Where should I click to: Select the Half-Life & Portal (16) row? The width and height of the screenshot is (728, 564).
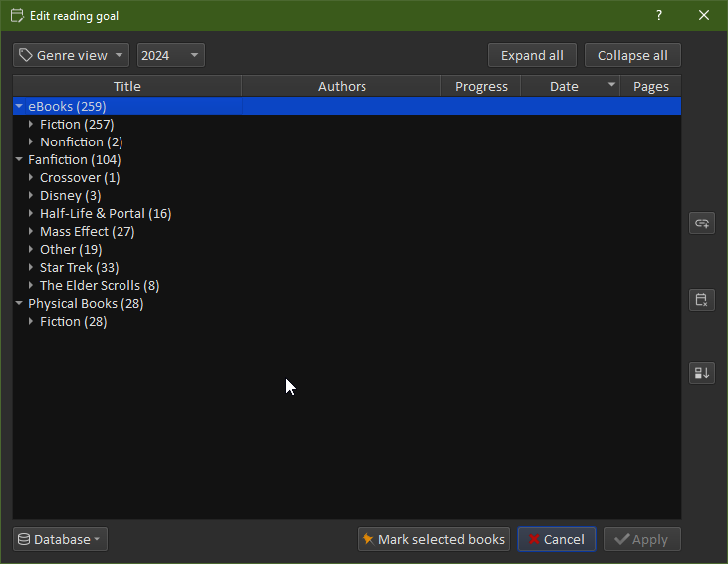click(x=106, y=213)
